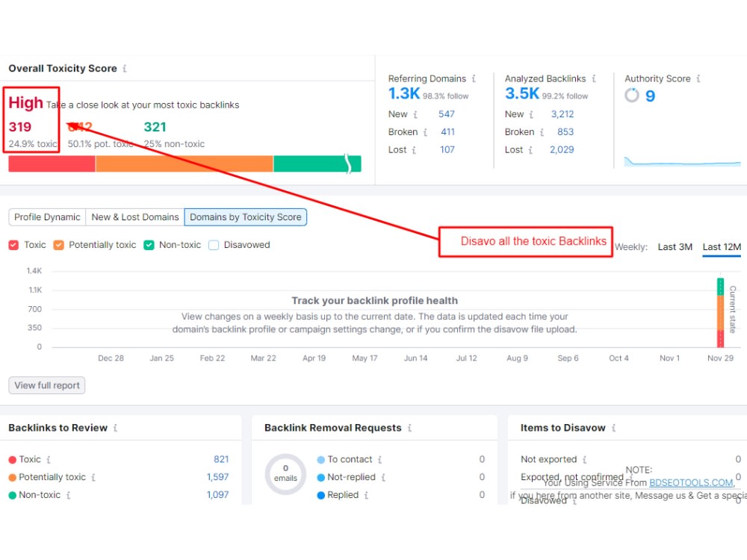Open info icon for Analyzed Backlinks Broken
Screen dimensions: 747x560
[542, 132]
